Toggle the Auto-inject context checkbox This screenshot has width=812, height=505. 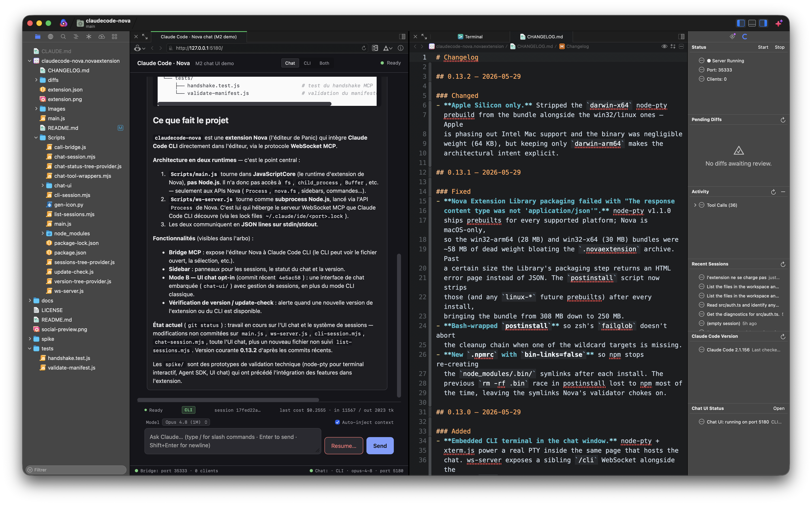coord(337,422)
